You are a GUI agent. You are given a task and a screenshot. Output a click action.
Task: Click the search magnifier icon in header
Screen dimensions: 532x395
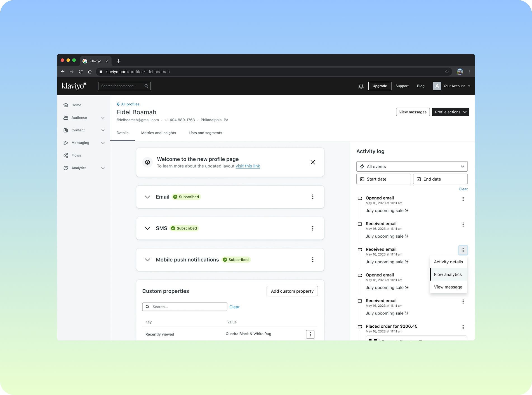tap(146, 86)
